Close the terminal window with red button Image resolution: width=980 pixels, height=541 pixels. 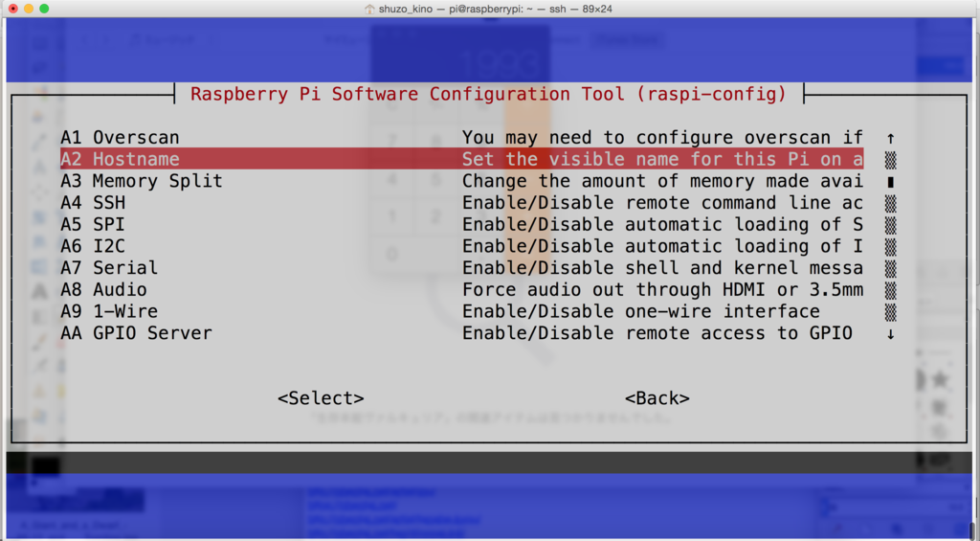(13, 9)
